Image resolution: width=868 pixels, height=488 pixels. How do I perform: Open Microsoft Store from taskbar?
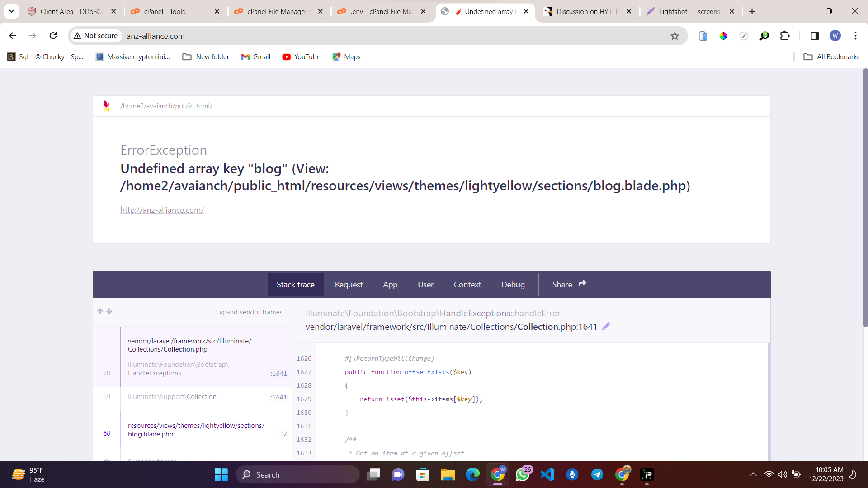pos(423,474)
